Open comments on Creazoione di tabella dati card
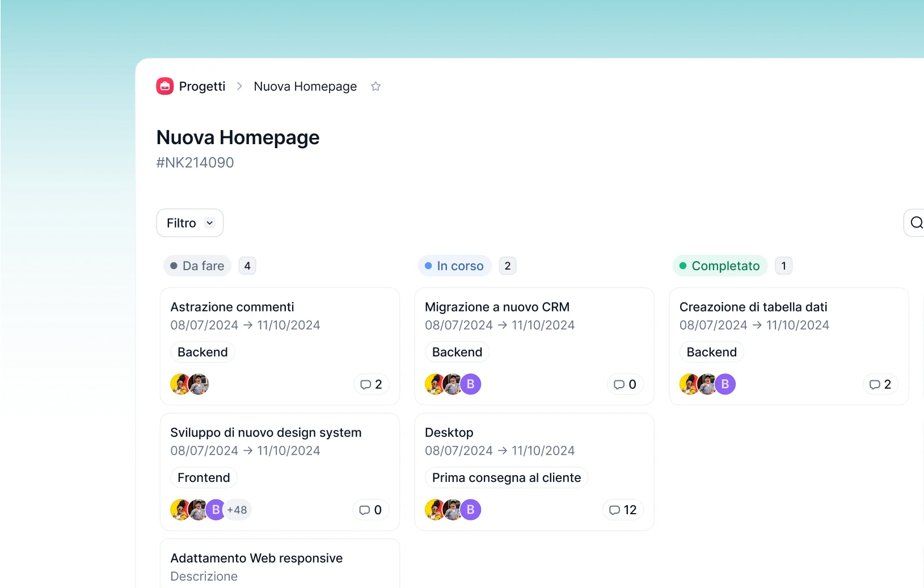 [880, 384]
